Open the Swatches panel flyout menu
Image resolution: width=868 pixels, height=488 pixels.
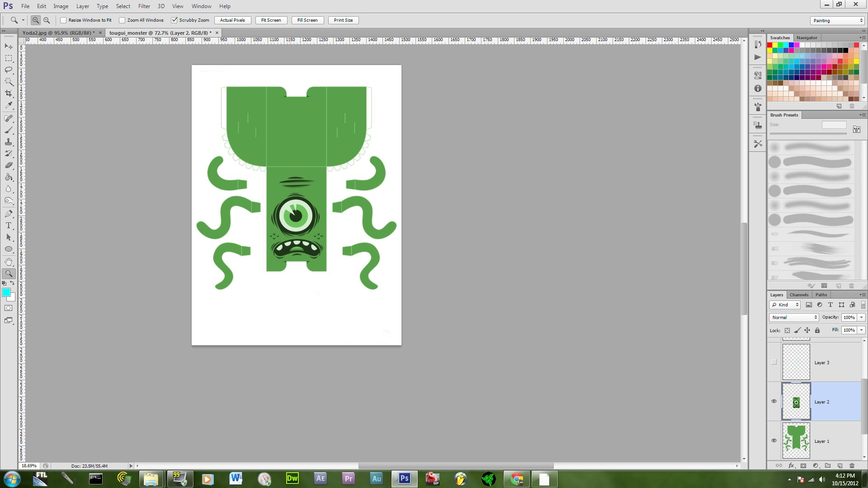coord(862,38)
